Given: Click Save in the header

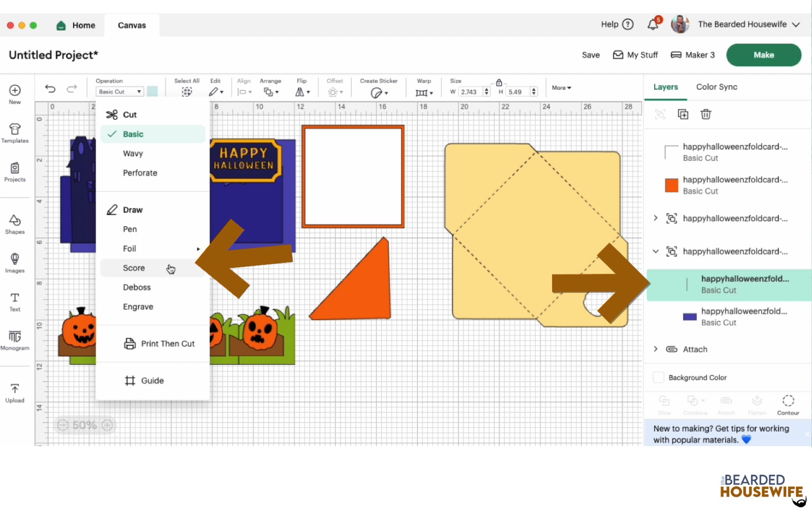Looking at the screenshot, I should 590,55.
